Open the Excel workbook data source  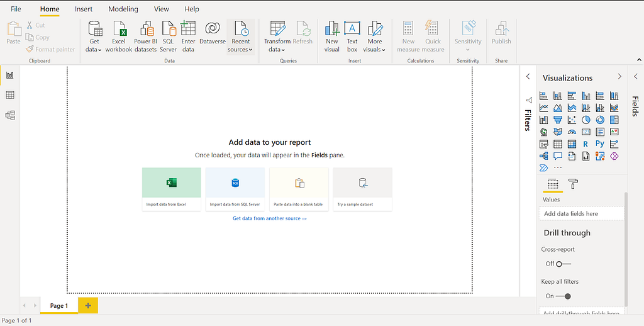[x=119, y=37]
